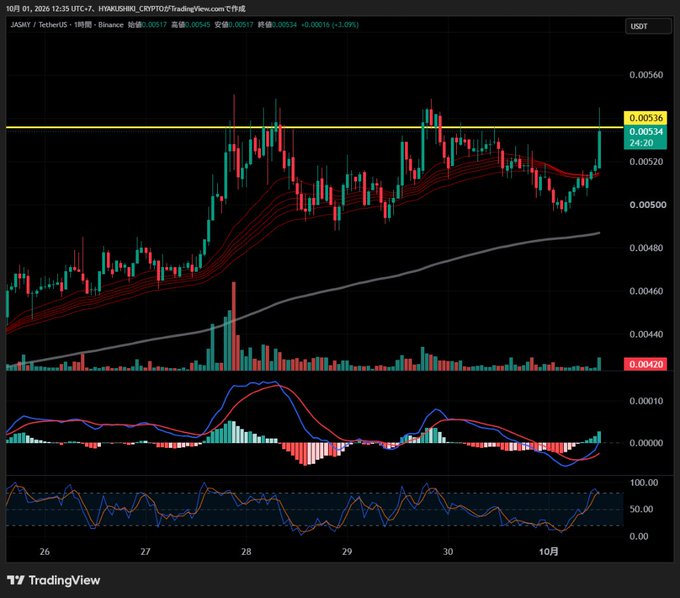The width and height of the screenshot is (680, 598).
Task: Click the 0.00460 price axis label
Action: point(646,291)
